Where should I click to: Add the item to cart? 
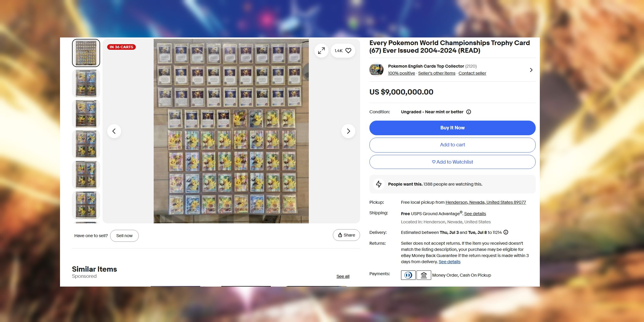453,145
